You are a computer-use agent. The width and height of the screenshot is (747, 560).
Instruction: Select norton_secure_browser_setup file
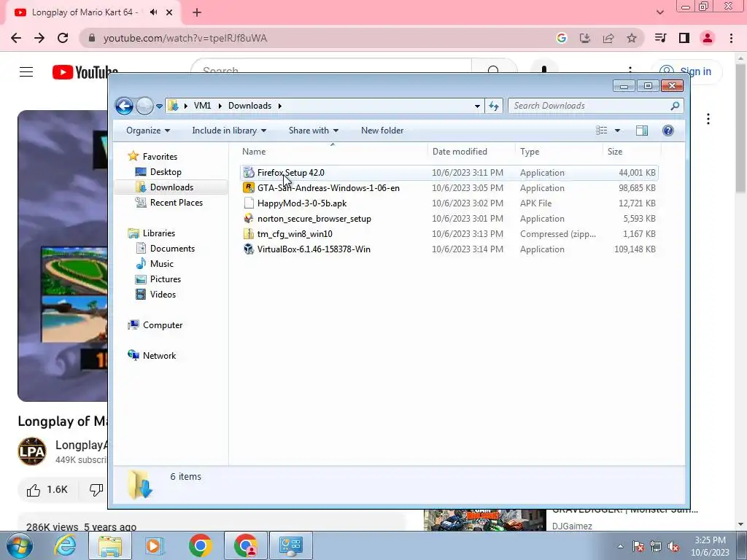coord(449,219)
